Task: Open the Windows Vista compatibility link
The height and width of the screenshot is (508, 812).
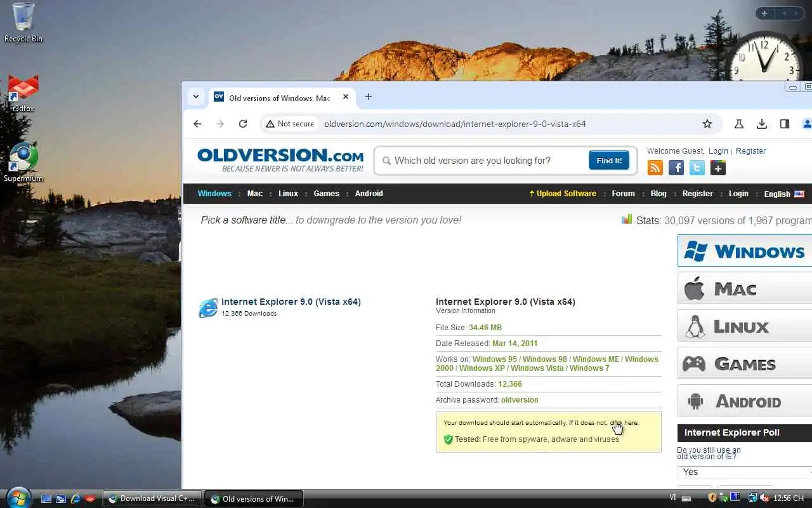Action: tap(537, 368)
